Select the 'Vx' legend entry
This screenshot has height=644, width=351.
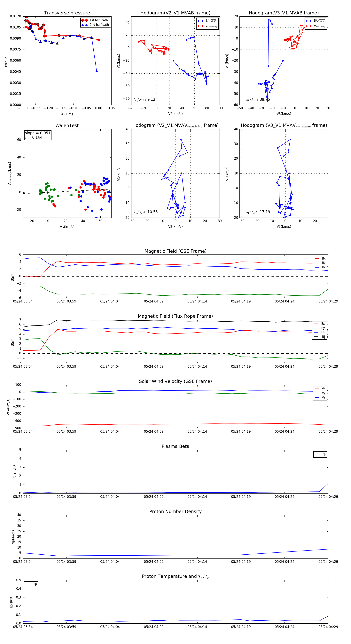[320, 389]
